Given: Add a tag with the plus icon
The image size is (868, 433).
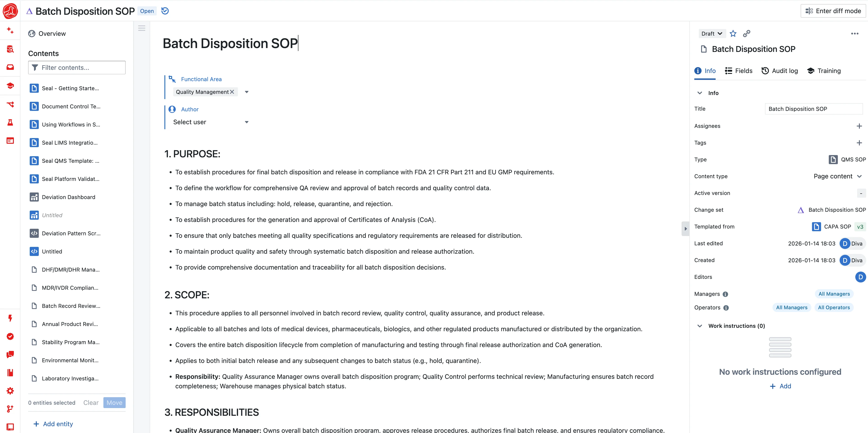Looking at the screenshot, I should pos(859,143).
